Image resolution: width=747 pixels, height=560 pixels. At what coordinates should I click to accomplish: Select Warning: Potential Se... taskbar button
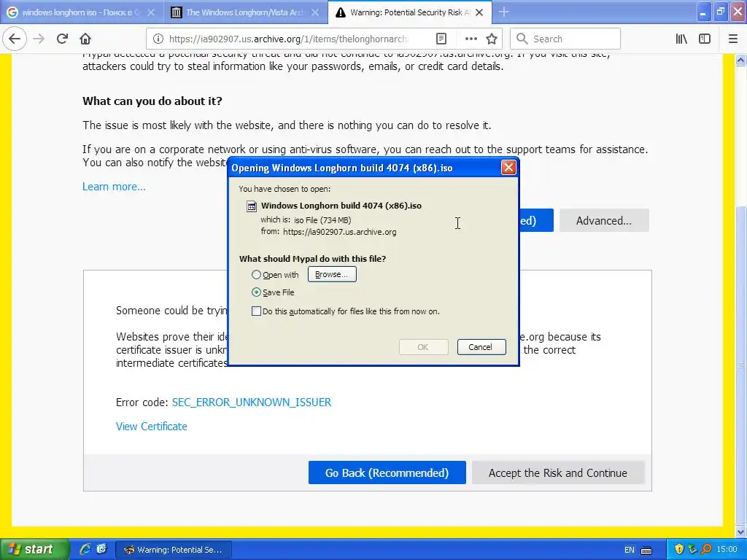174,550
